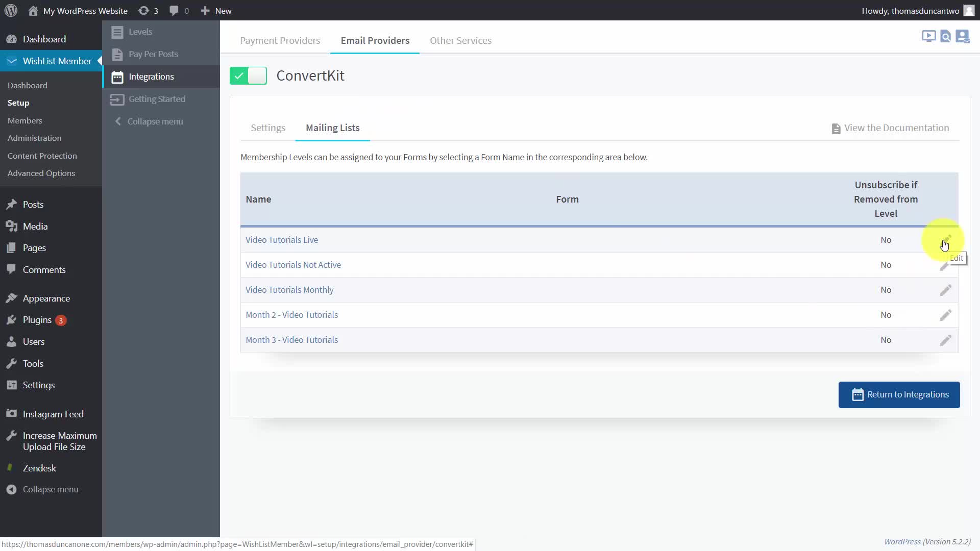Open Comments in the WordPress sidebar

click(44, 270)
